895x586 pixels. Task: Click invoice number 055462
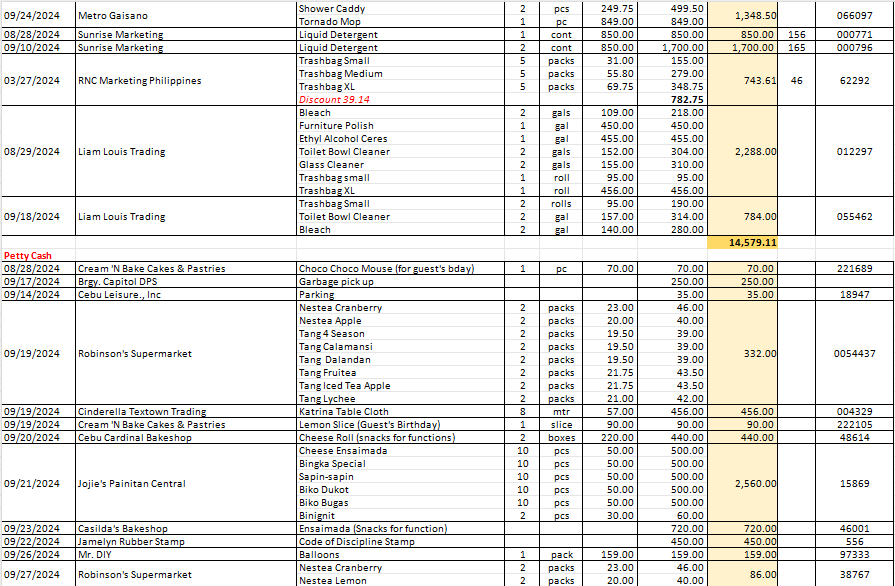854,216
